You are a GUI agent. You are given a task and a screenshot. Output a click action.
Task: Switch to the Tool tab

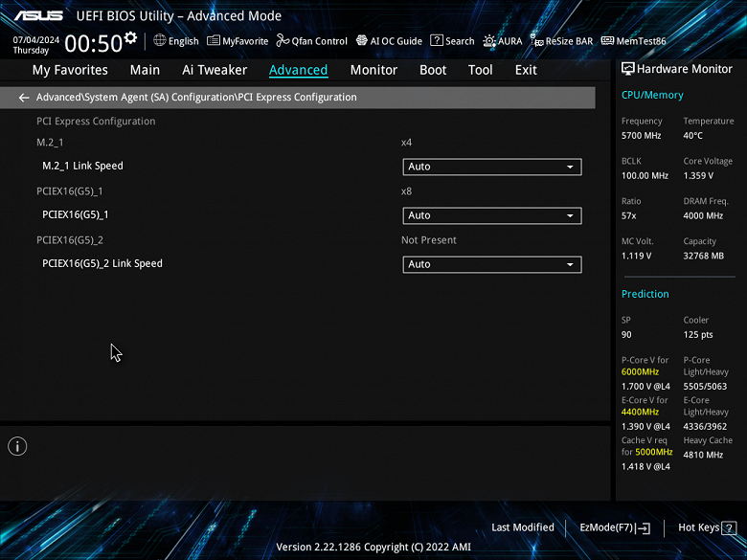point(480,70)
